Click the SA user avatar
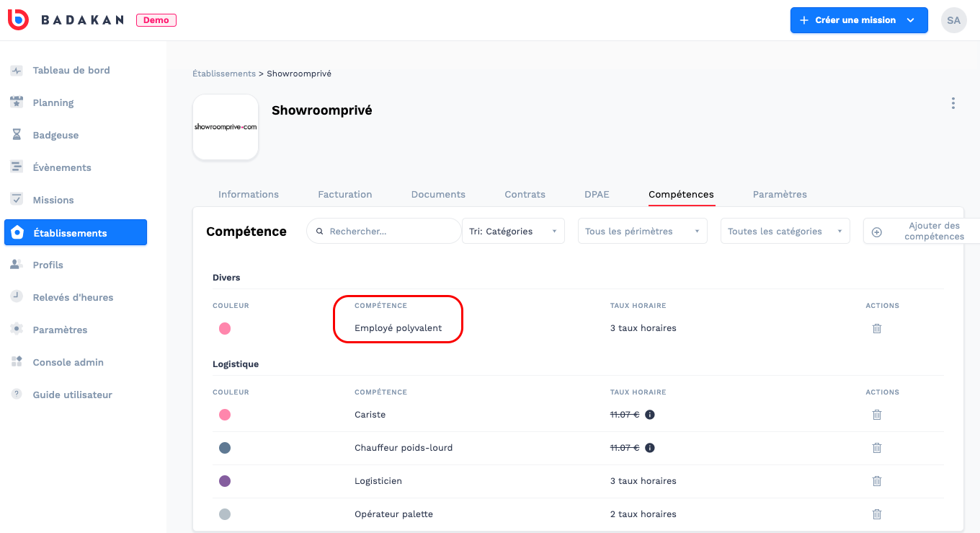Viewport: 980px width, 533px height. pyautogui.click(x=953, y=20)
